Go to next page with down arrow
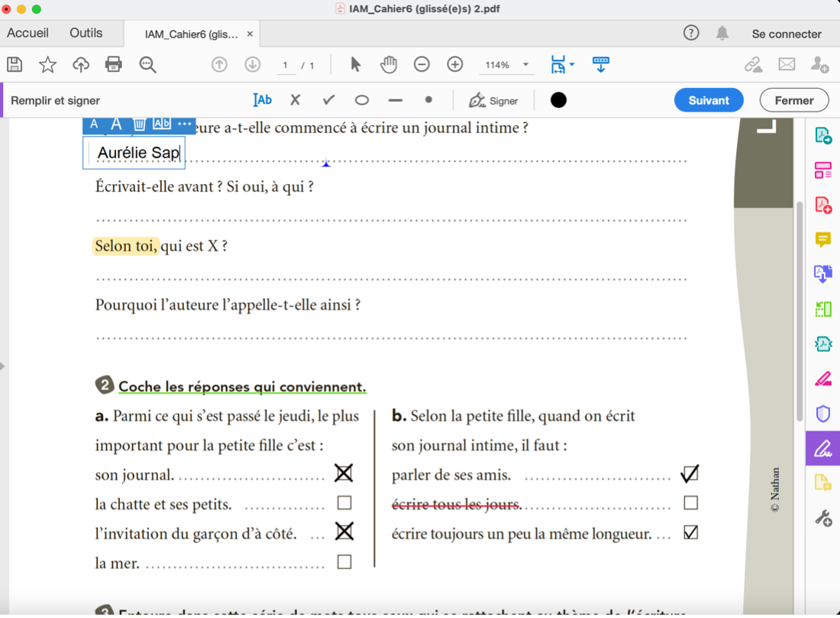 coord(252,65)
